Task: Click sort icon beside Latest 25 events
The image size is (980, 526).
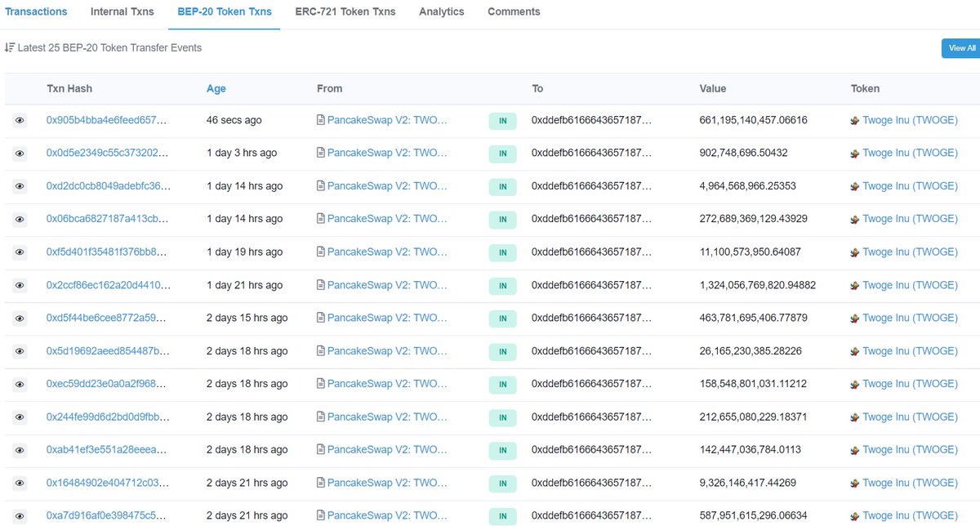Action: click(10, 47)
